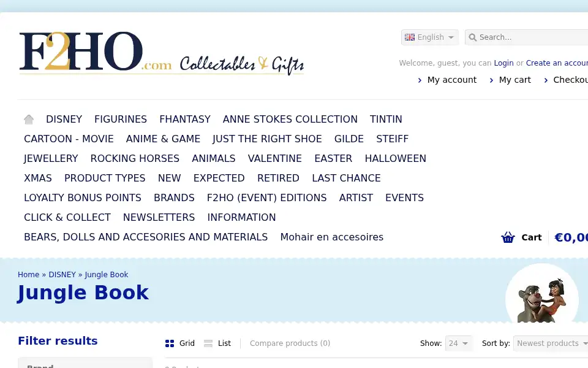
Task: Go to the home page icon
Action: 29,120
